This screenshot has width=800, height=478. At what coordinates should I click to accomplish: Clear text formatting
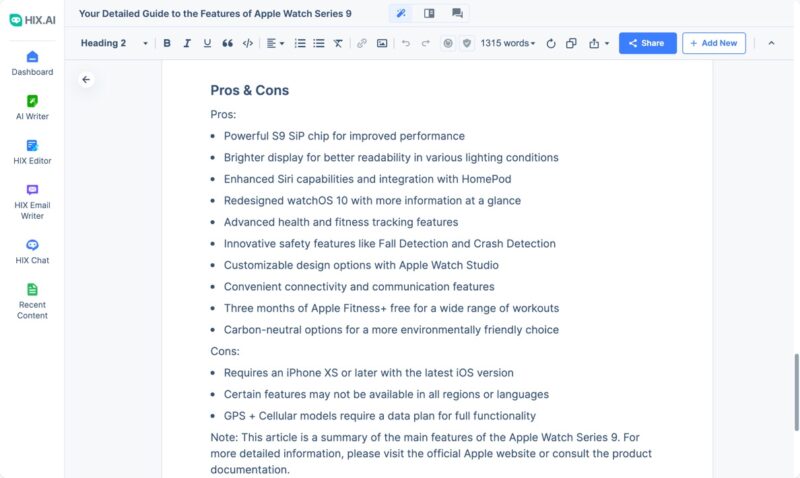point(338,43)
